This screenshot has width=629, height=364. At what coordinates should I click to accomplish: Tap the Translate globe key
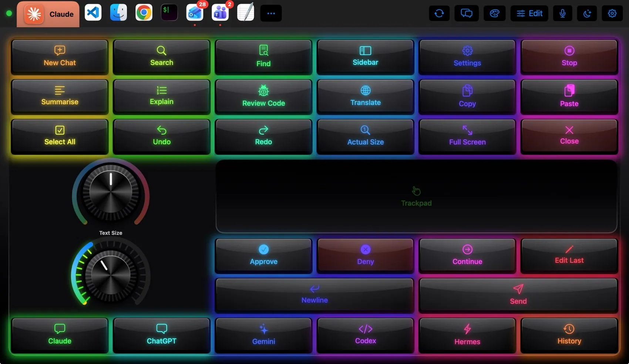tap(366, 96)
